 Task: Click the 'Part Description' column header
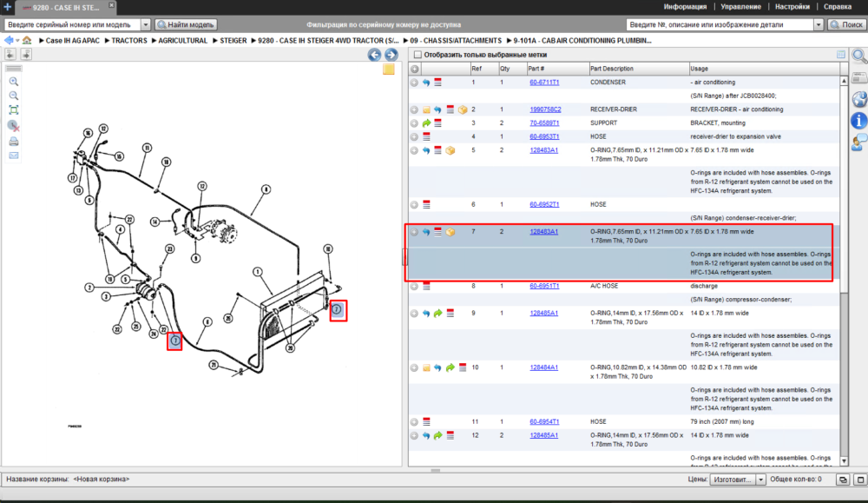(x=639, y=69)
